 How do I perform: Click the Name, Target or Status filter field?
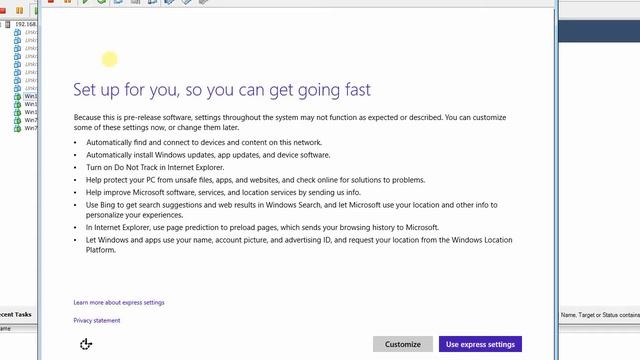[x=600, y=315]
